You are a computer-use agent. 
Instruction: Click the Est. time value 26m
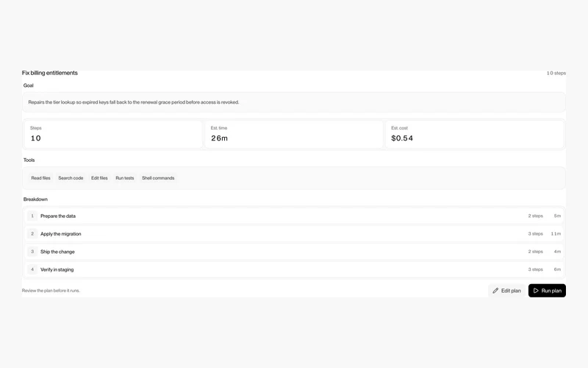(x=219, y=138)
